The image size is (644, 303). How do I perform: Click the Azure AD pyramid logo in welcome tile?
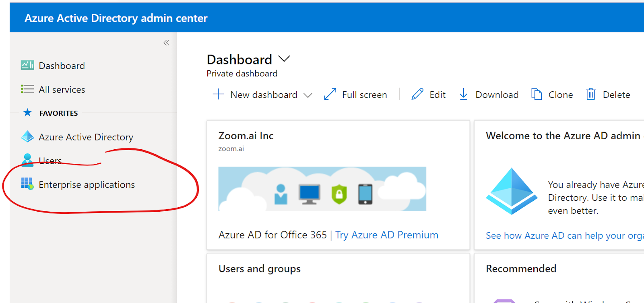coord(512,191)
